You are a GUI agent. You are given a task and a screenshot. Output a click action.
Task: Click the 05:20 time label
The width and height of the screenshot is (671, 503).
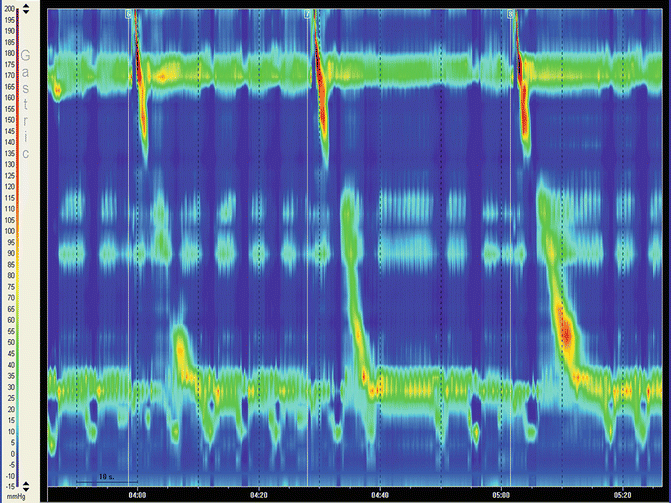622,494
